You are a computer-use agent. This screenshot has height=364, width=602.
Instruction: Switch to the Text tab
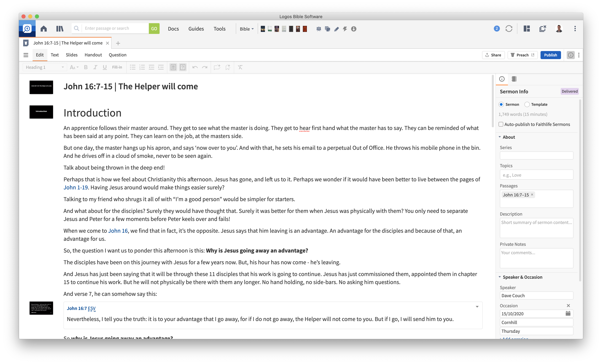tap(54, 55)
